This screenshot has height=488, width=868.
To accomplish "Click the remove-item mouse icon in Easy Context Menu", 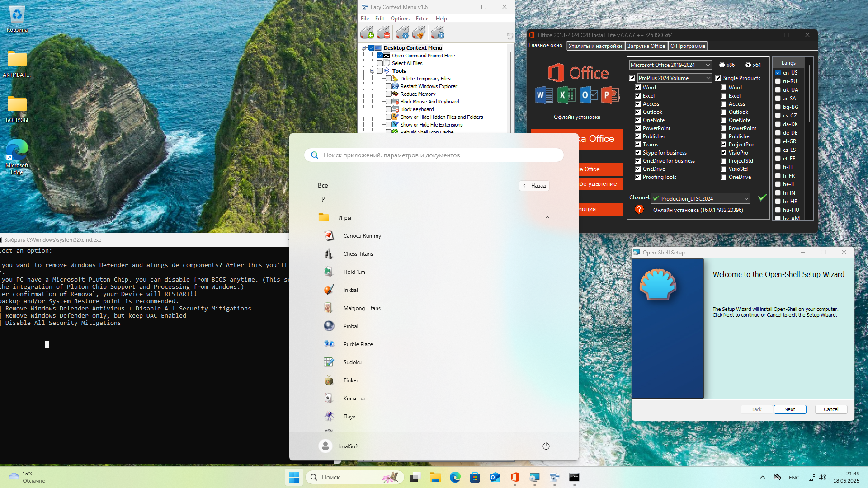I will point(383,33).
